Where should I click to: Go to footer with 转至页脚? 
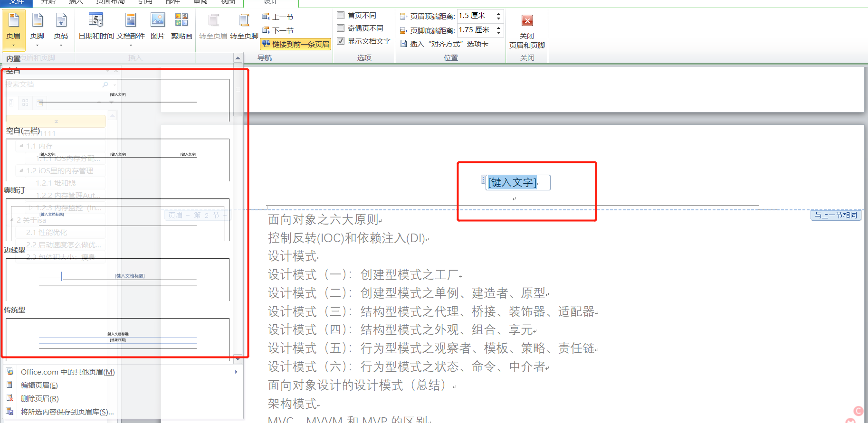click(x=244, y=26)
